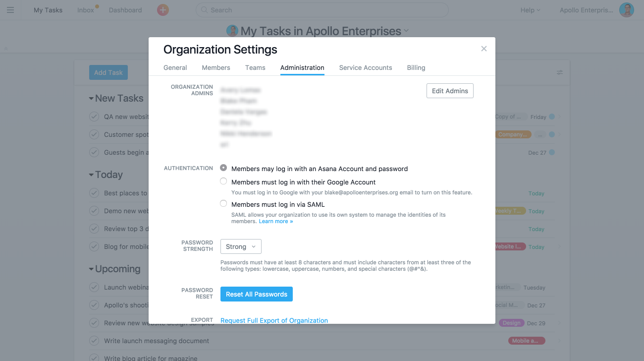
Task: Collapse the Upcoming section
Action: click(91, 269)
